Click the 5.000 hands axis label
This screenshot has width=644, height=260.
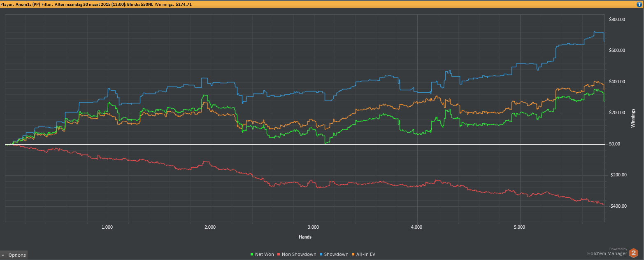pos(520,227)
